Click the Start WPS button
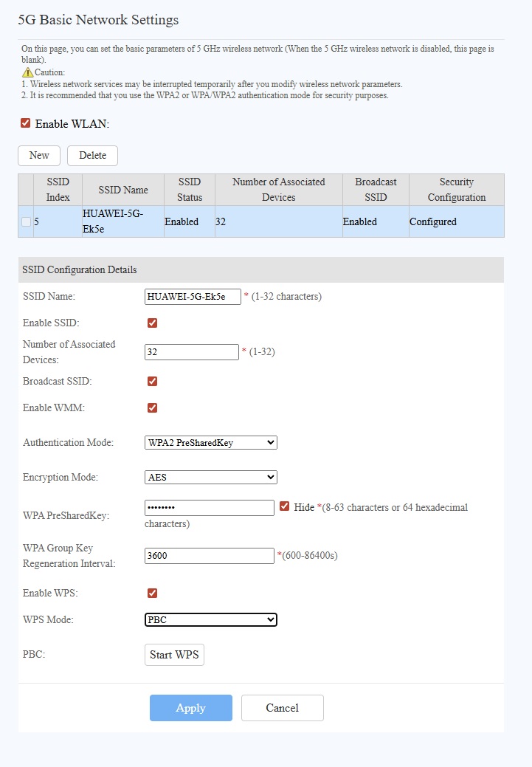532x767 pixels. click(x=174, y=655)
